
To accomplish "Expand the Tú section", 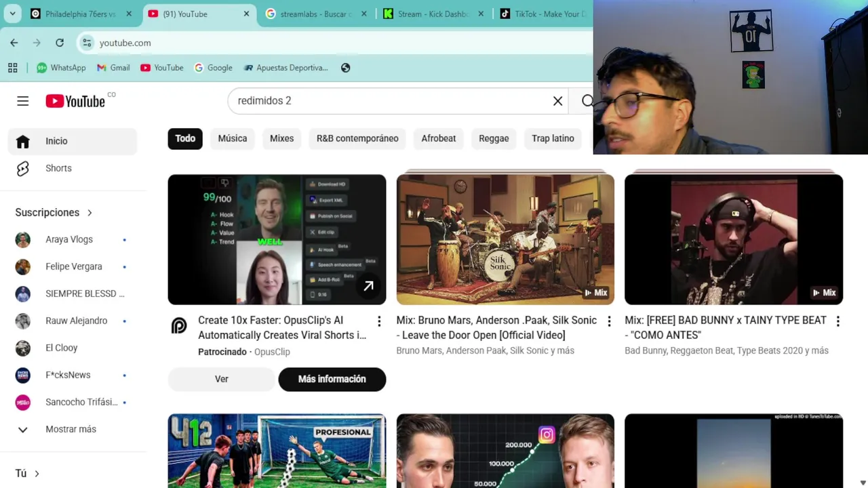I will 28,473.
